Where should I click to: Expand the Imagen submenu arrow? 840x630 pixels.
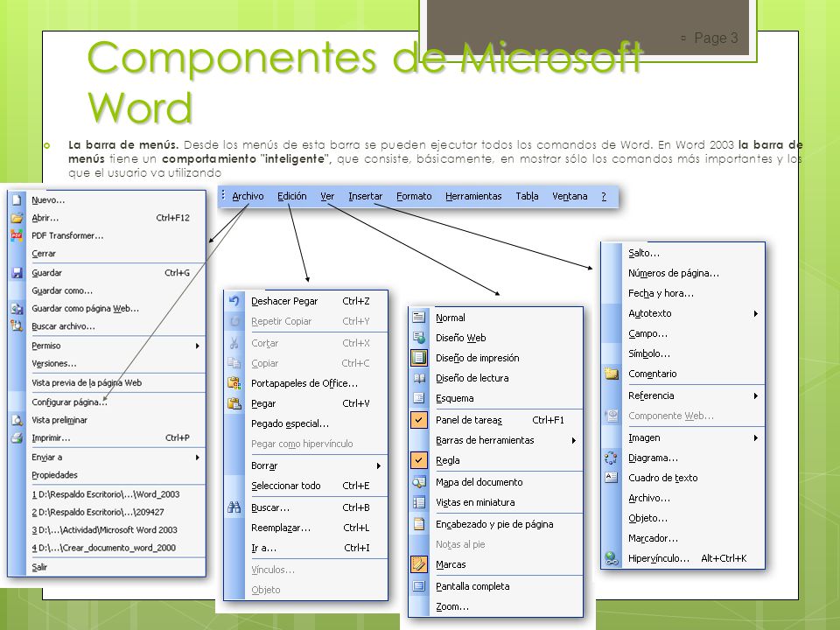tap(756, 437)
